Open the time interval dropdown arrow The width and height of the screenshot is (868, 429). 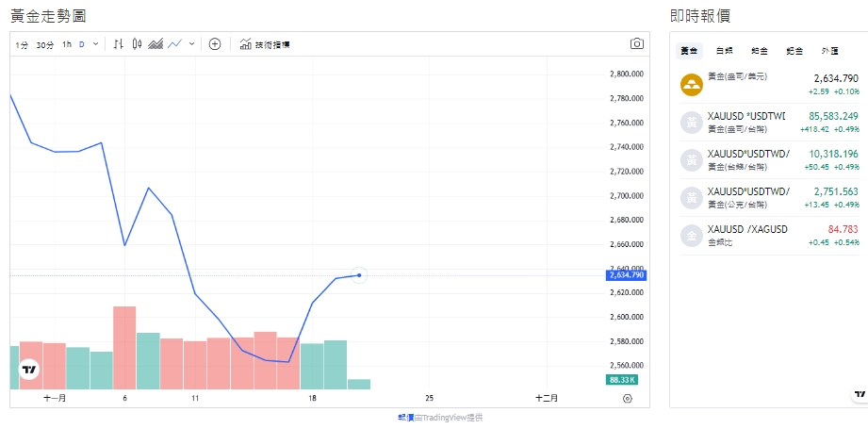[x=96, y=44]
